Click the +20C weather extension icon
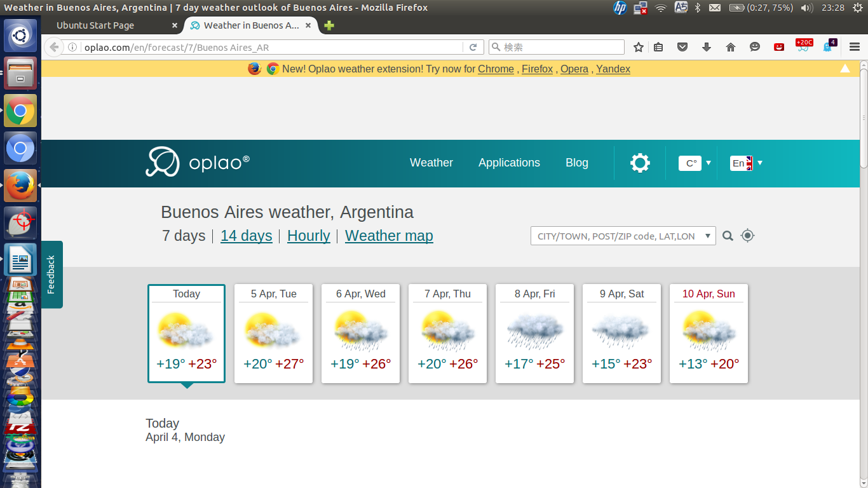868x488 pixels. pyautogui.click(x=804, y=46)
